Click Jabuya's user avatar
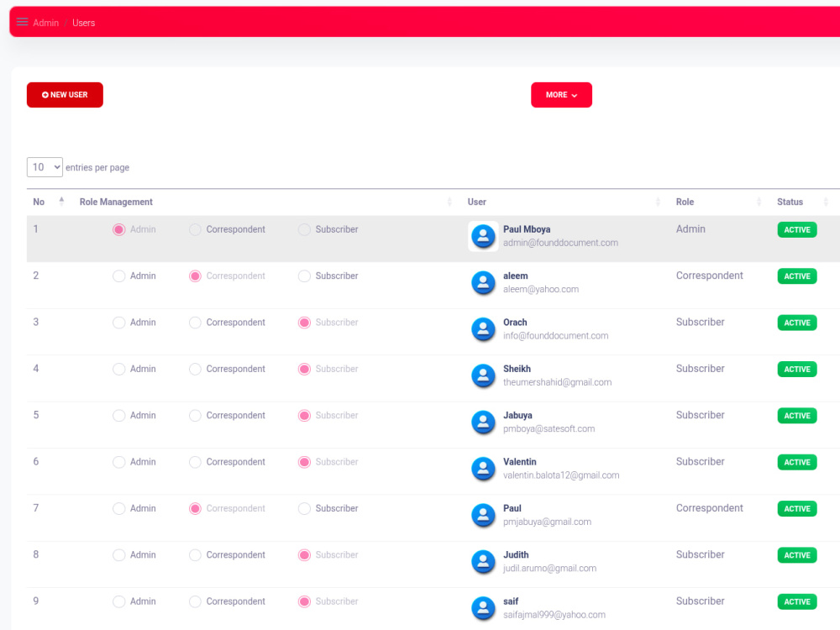The image size is (840, 630). [x=483, y=423]
